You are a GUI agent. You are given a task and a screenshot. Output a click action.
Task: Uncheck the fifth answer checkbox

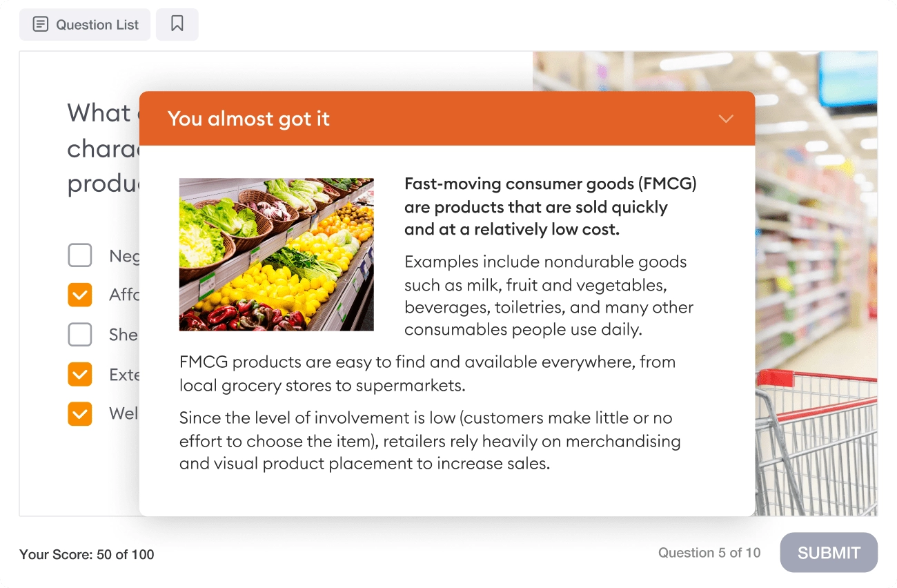click(80, 413)
